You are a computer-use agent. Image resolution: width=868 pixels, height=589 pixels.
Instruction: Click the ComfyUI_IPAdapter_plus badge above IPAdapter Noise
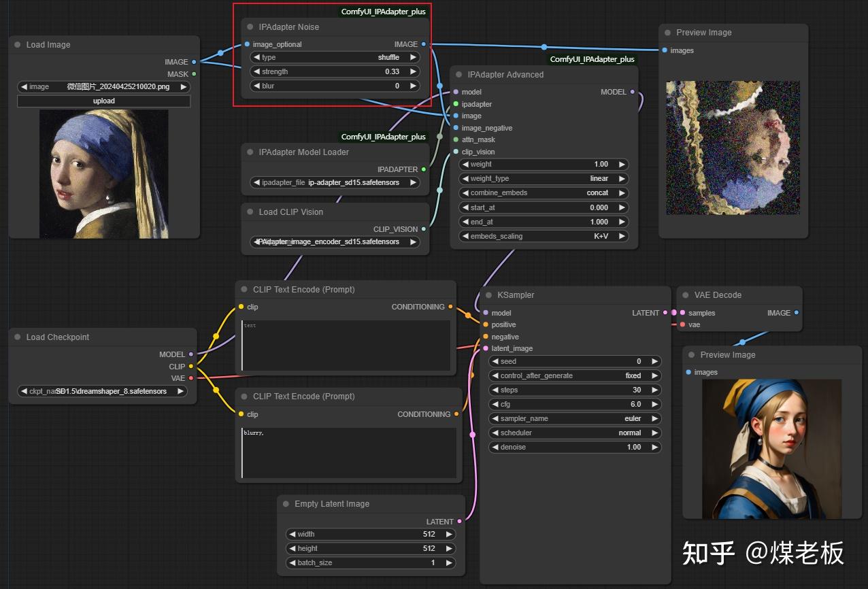[x=384, y=12]
